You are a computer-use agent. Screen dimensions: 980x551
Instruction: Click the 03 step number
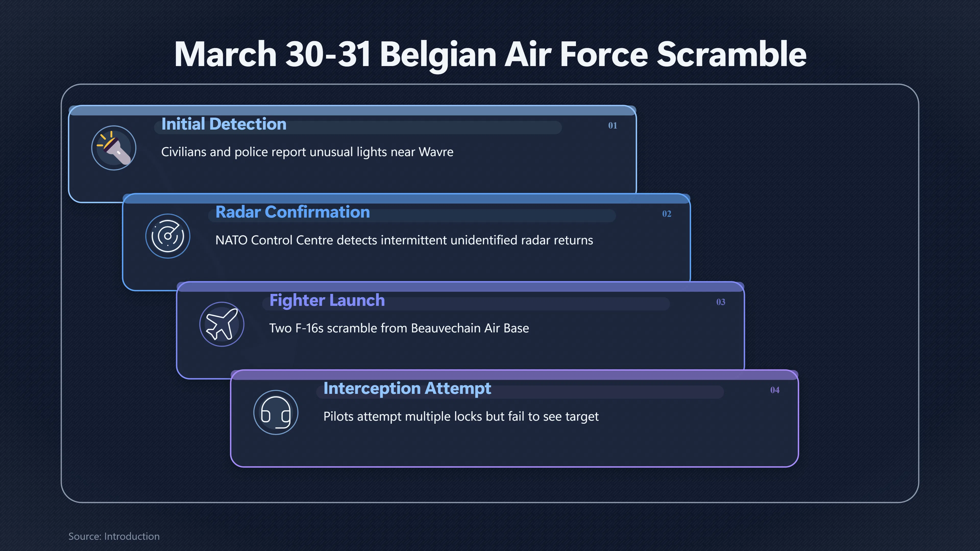click(x=720, y=302)
